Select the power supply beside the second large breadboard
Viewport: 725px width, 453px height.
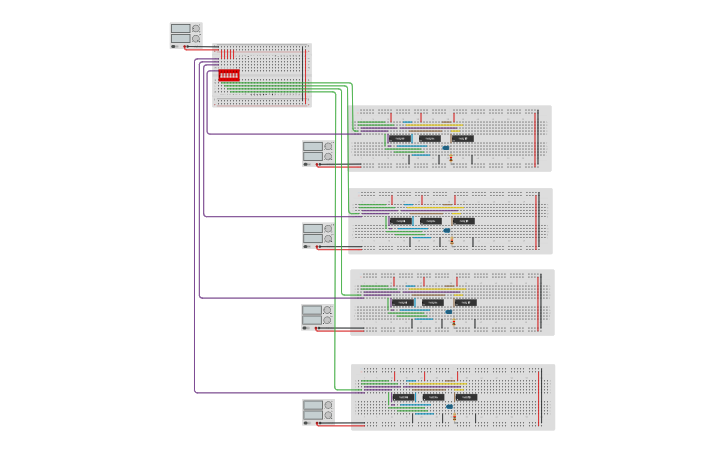[x=318, y=235]
